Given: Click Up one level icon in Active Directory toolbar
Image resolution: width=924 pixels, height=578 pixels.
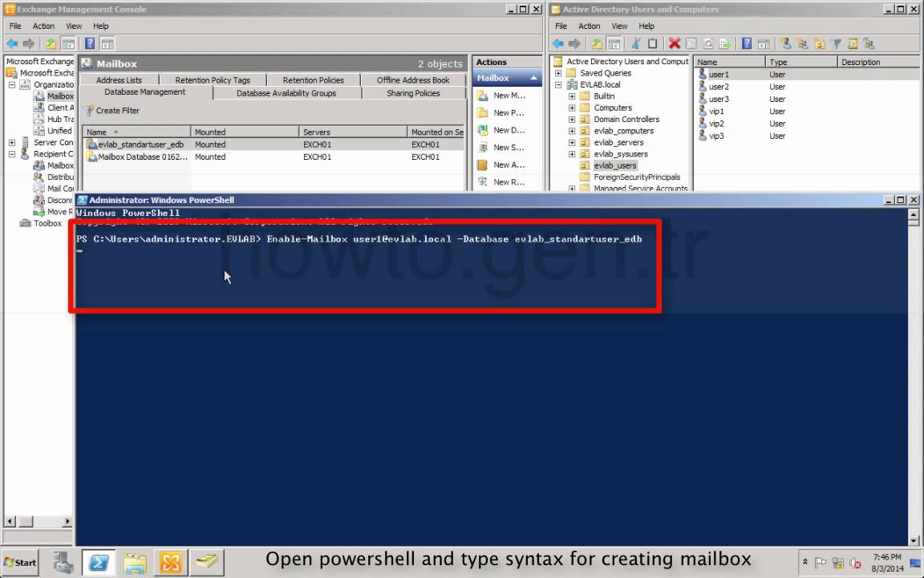Looking at the screenshot, I should point(597,43).
